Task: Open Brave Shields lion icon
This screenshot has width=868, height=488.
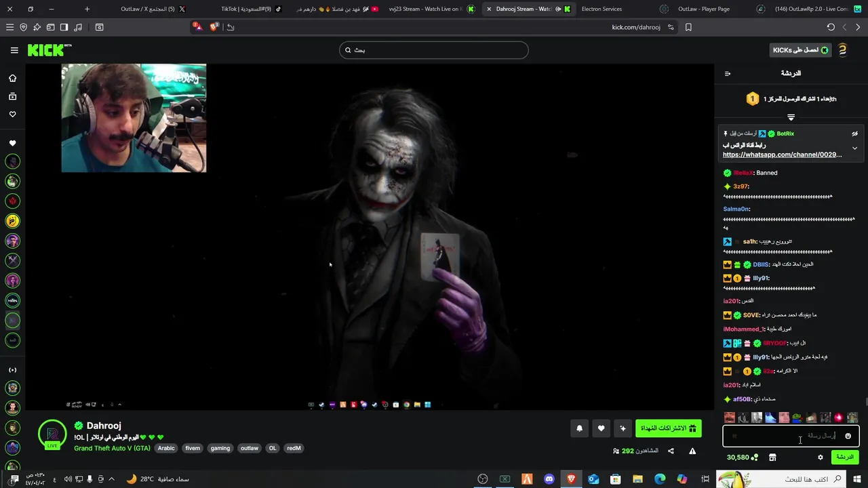Action: [x=214, y=27]
